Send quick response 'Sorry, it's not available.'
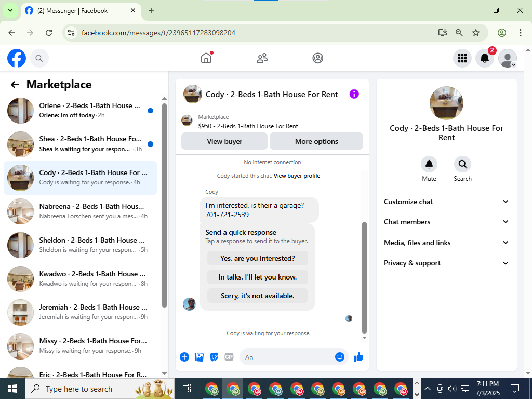Viewport: 532px width, 399px height. click(258, 296)
